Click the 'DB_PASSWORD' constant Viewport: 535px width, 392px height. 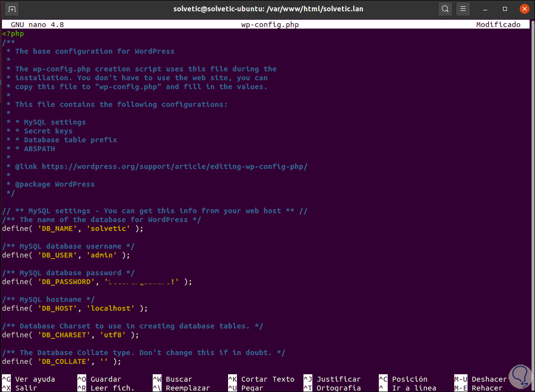pos(66,282)
